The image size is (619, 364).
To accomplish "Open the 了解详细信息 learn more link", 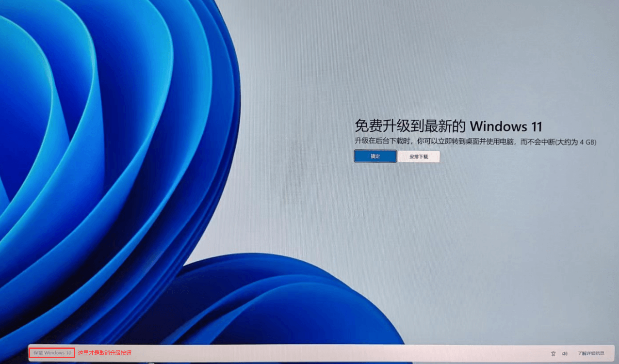I will [590, 353].
